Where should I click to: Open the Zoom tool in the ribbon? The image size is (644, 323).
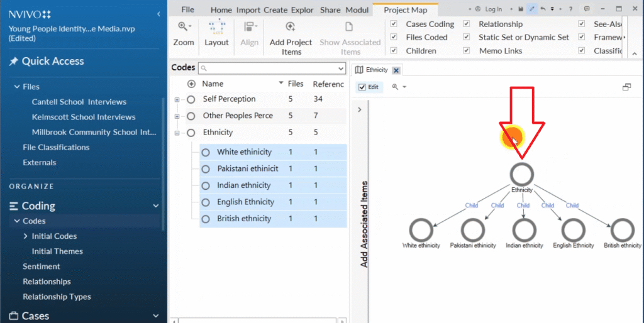(184, 33)
